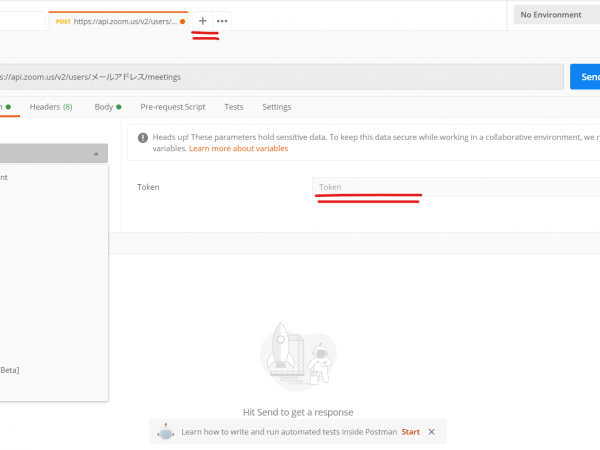The image size is (600, 450).
Task: Open the Pre-request Script tab
Action: pos(173,107)
